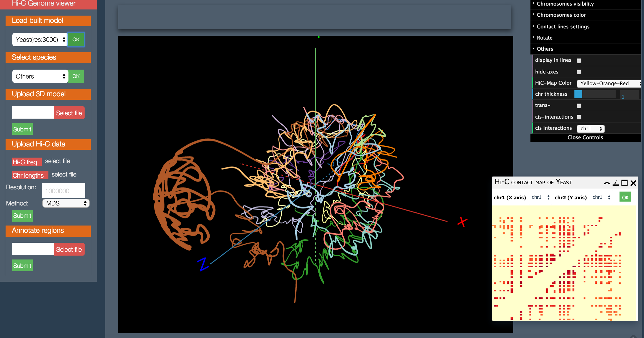
Task: Open the MDS method dropdown
Action: (66, 203)
